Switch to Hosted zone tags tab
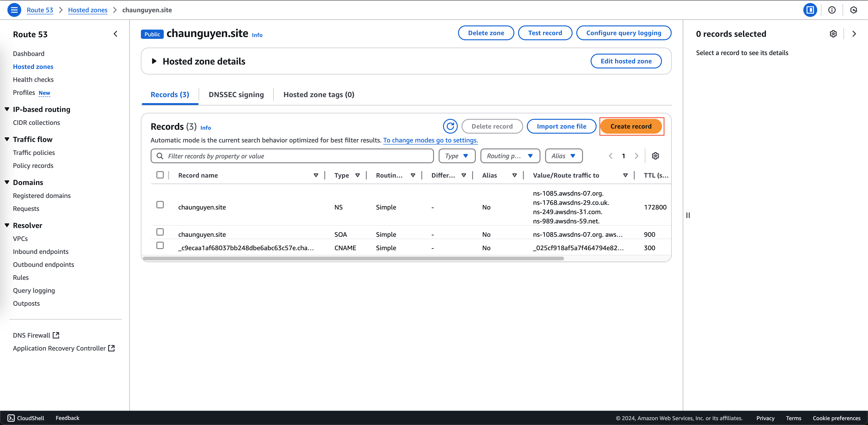868x425 pixels. pyautogui.click(x=319, y=94)
